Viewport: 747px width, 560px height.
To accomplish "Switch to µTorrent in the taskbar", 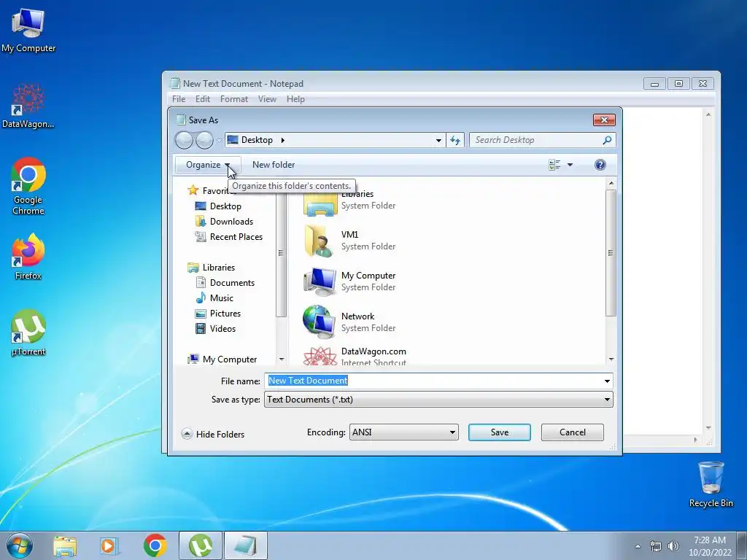I will 200,545.
